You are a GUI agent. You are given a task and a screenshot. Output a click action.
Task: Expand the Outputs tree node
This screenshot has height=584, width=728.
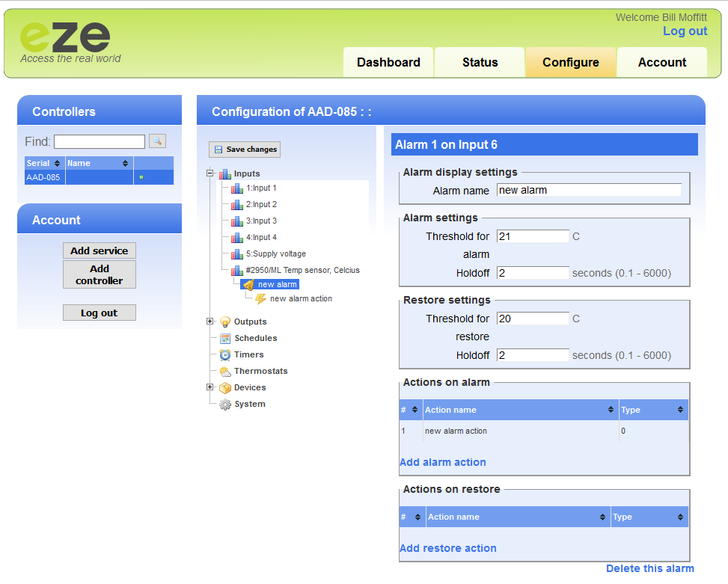click(x=210, y=322)
